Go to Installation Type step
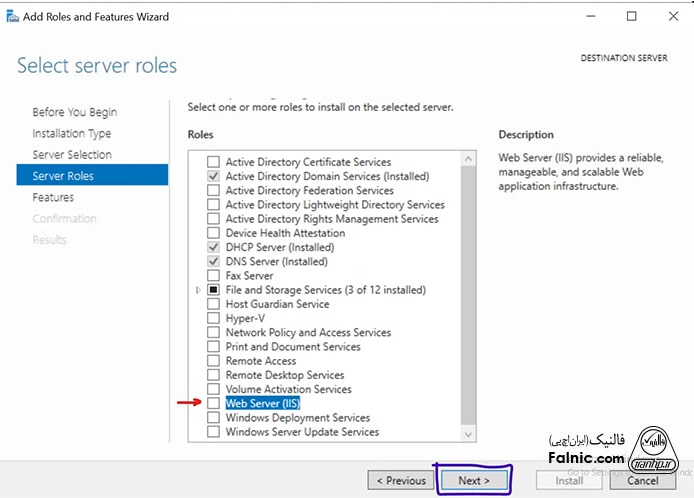The width and height of the screenshot is (694, 498). [x=71, y=134]
